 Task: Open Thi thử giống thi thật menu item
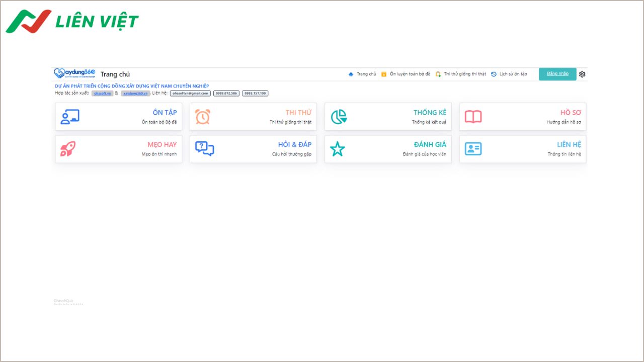click(x=465, y=74)
